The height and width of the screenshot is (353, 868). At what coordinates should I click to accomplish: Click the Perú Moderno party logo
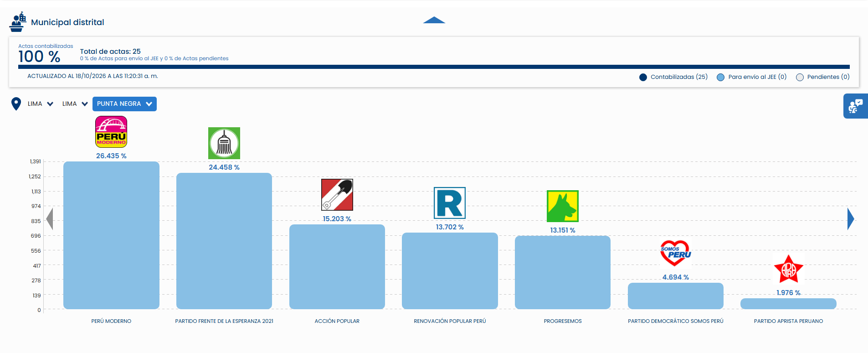[x=111, y=132]
